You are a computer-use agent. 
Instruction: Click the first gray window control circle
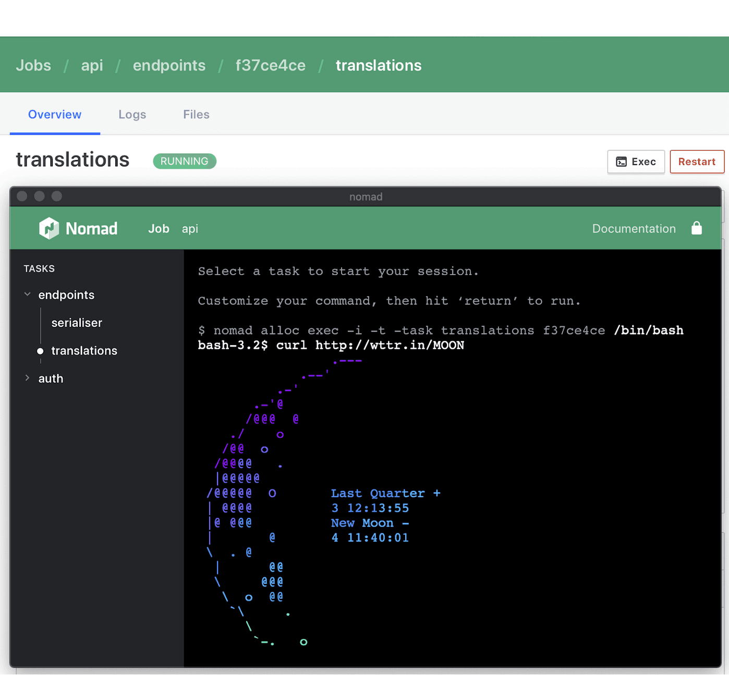(x=22, y=196)
